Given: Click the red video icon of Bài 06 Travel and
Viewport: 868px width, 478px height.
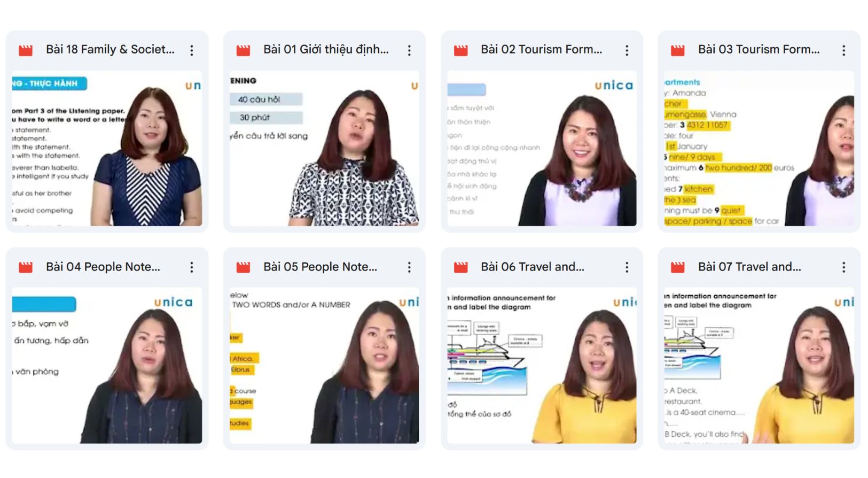Looking at the screenshot, I should tap(460, 267).
